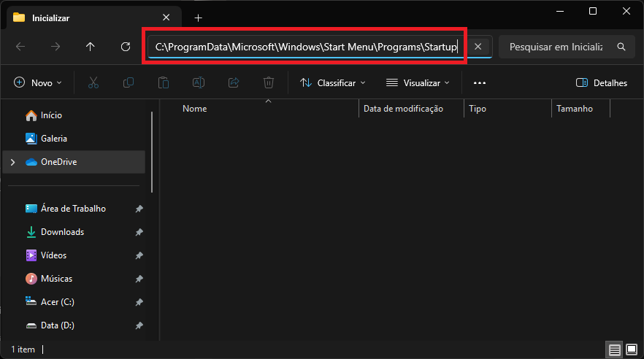Expand the OneDrive tree node chevron
The height and width of the screenshot is (359, 644).
[x=12, y=162]
